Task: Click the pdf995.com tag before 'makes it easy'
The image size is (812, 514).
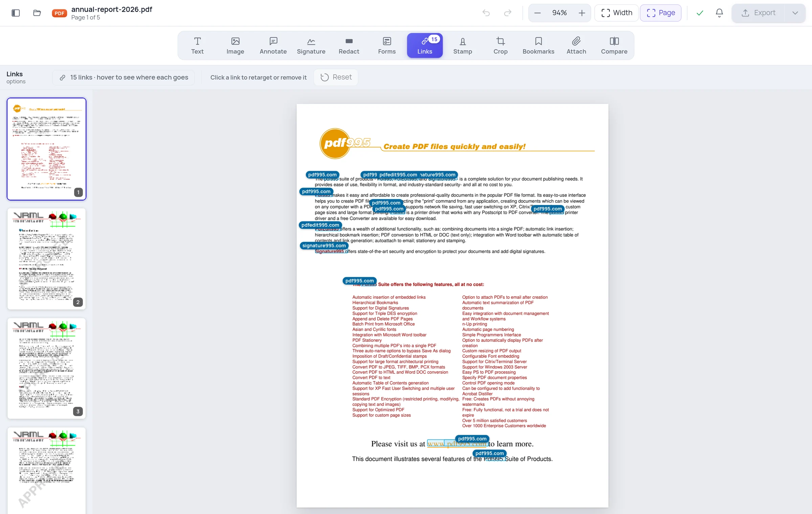Action: coord(316,191)
